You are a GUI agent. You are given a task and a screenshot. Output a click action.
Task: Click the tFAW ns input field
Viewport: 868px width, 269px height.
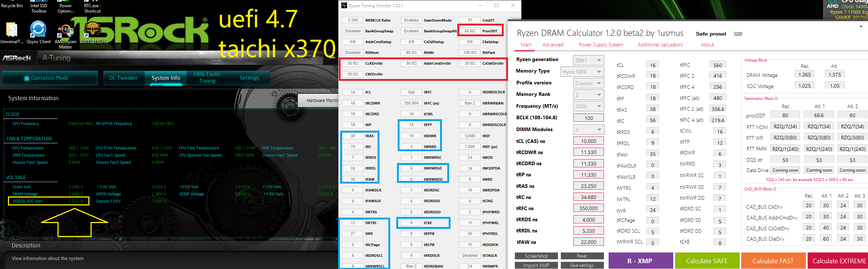pyautogui.click(x=588, y=242)
